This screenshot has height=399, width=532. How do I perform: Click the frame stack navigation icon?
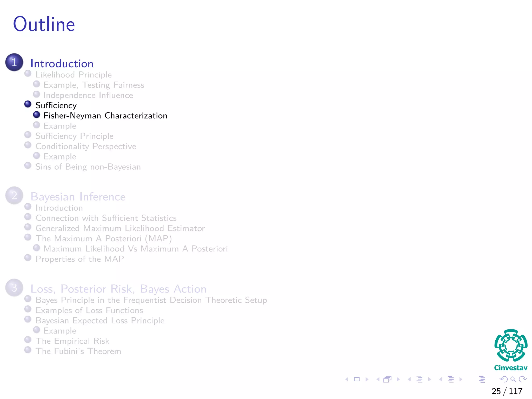click(387, 380)
